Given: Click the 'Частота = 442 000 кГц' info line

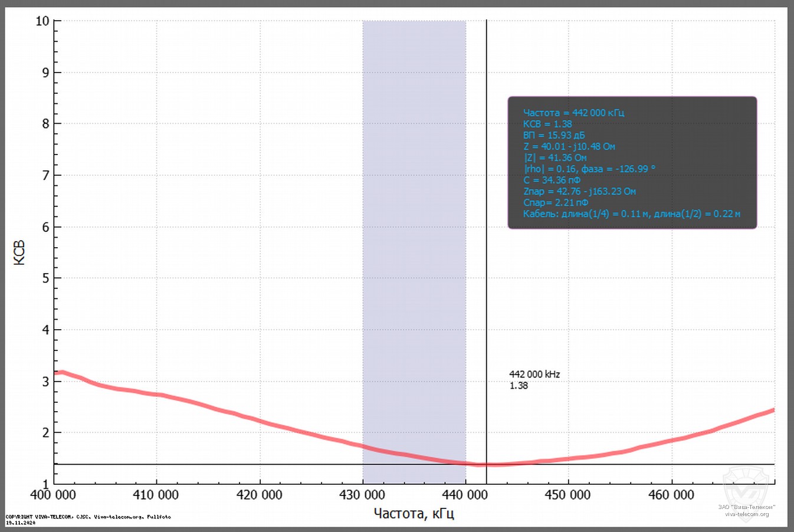Looking at the screenshot, I should pos(573,113).
